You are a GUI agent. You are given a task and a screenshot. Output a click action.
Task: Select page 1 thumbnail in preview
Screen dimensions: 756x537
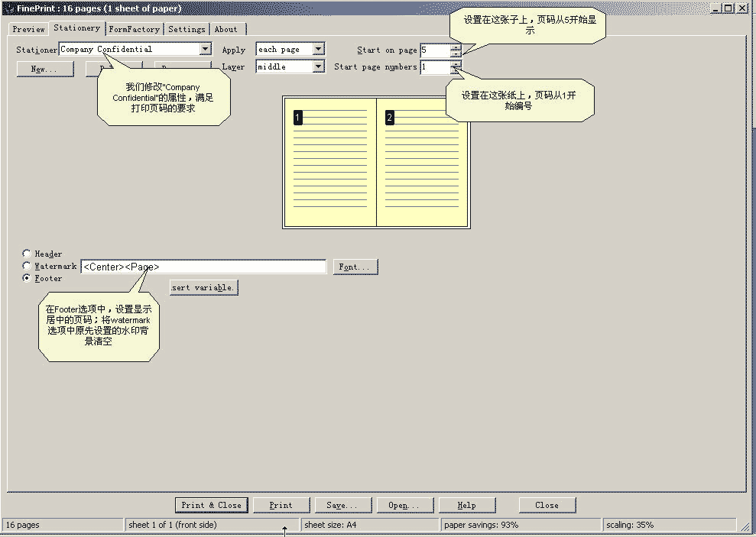pos(330,162)
